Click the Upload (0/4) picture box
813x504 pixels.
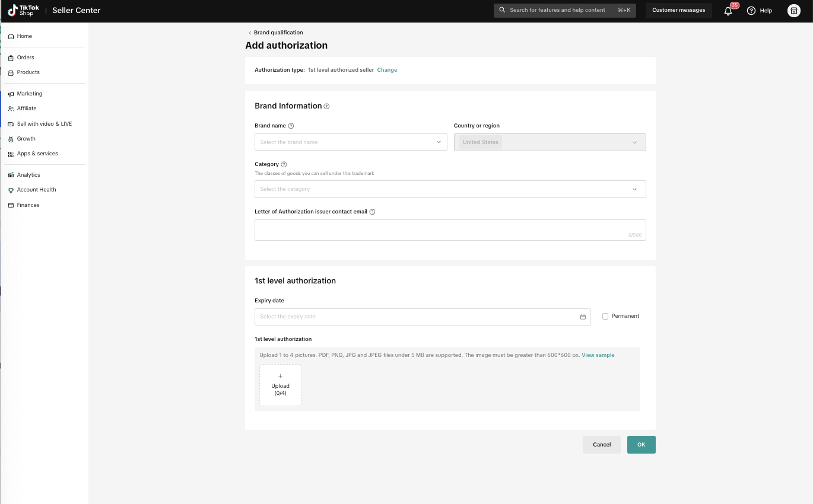point(280,385)
